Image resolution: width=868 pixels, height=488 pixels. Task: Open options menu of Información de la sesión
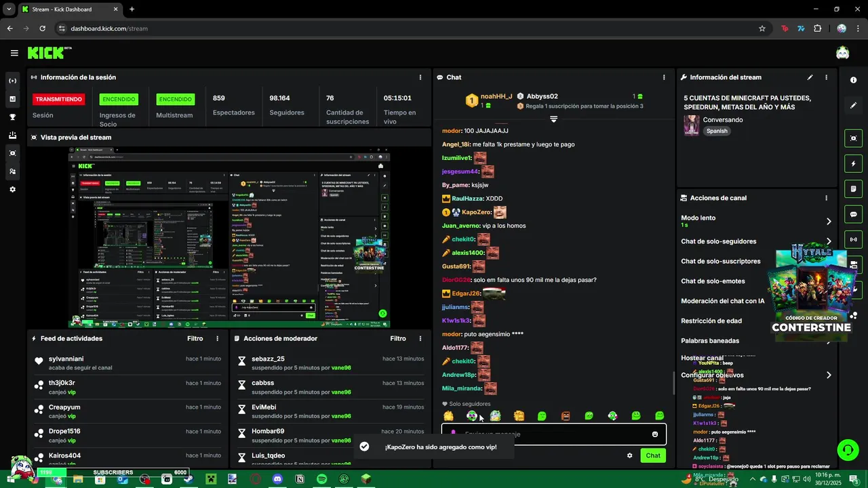tap(420, 77)
